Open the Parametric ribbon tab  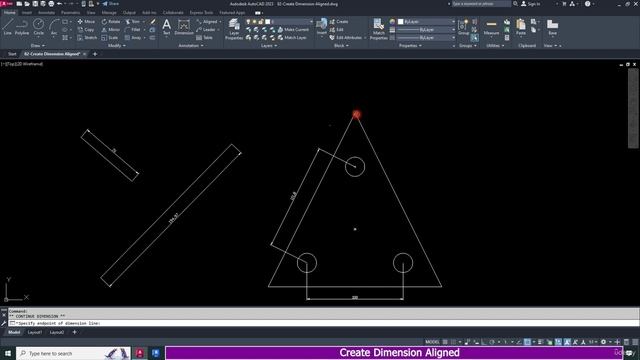70,13
